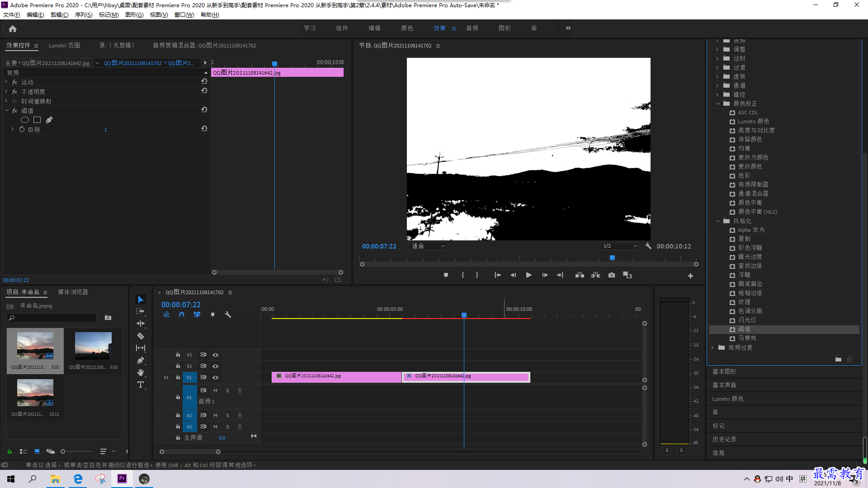Switch to the 颜色 workspace tab
868x488 pixels.
click(407, 28)
